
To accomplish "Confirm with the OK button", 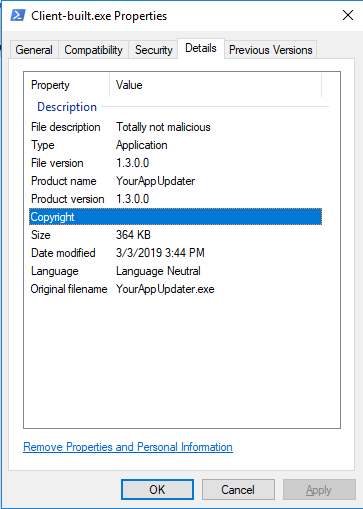I will click(157, 490).
